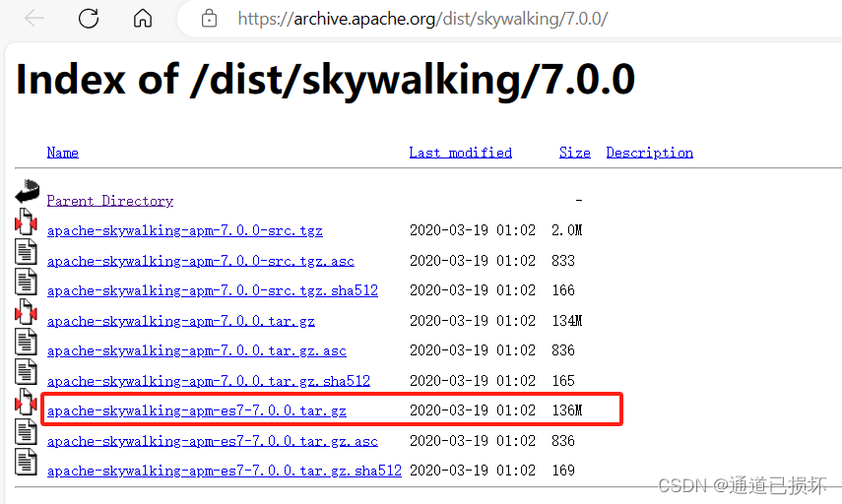Screen dimensions: 842x504
Task: Click modified date of apm-7.0.0-src.tgz row
Action: 473,230
